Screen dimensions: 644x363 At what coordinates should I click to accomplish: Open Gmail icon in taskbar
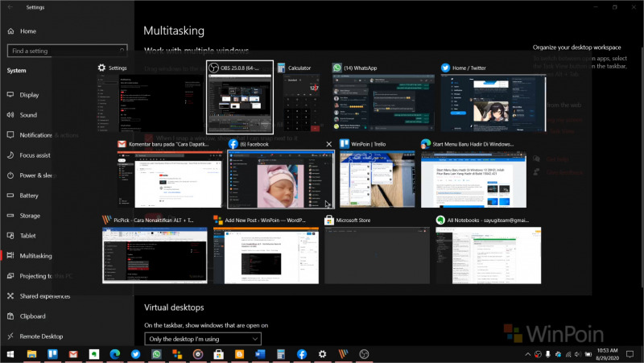coord(73,354)
